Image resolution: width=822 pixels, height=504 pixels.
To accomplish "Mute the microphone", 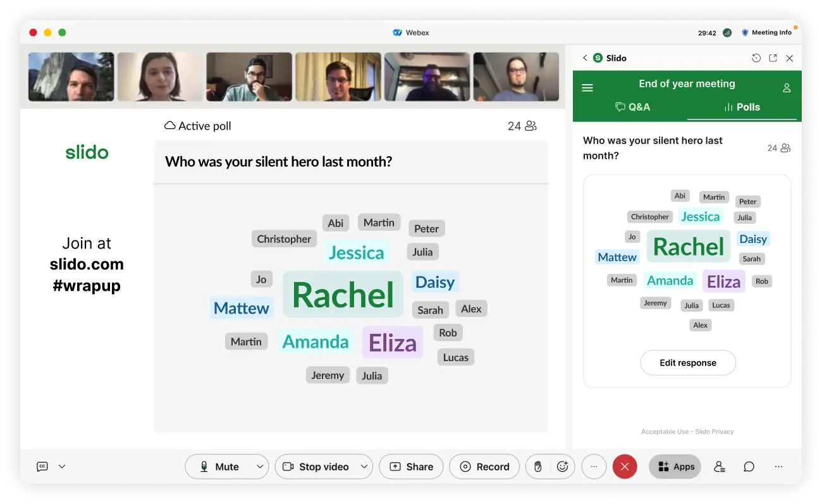I will click(220, 467).
